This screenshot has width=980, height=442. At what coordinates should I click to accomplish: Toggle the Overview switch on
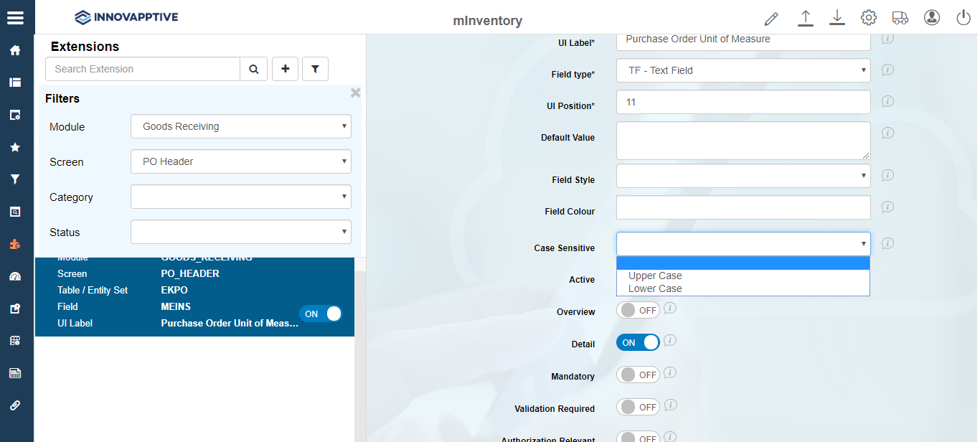tap(638, 310)
